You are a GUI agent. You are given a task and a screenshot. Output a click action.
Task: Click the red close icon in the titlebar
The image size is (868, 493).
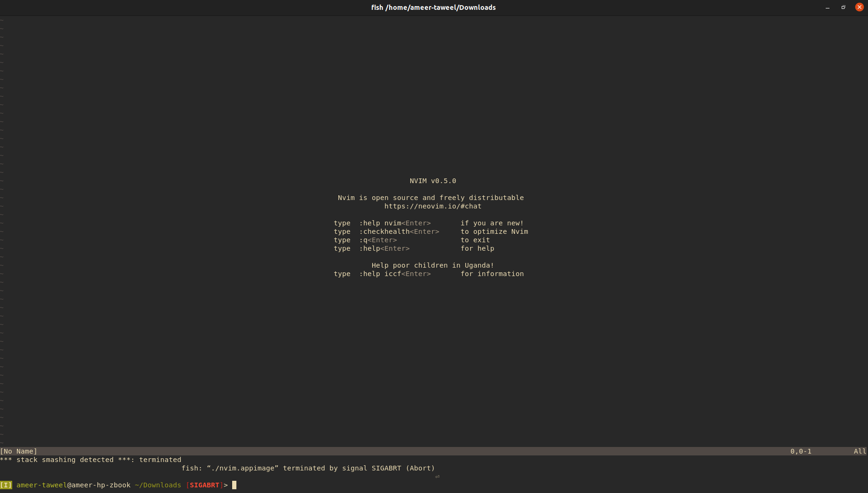point(859,7)
